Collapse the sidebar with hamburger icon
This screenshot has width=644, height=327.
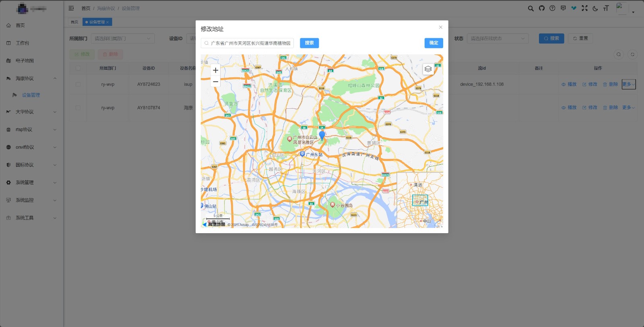tap(71, 8)
